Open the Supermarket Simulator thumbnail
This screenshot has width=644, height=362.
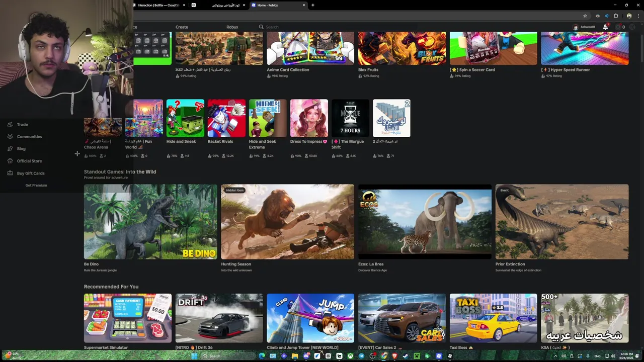coord(128,318)
